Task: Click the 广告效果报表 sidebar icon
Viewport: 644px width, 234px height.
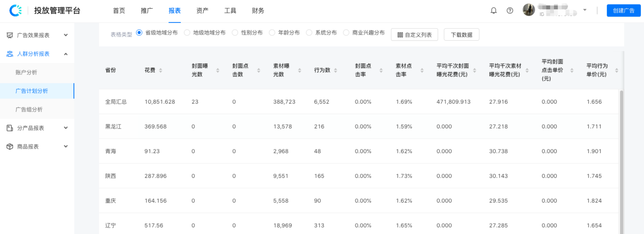Action: 10,35
